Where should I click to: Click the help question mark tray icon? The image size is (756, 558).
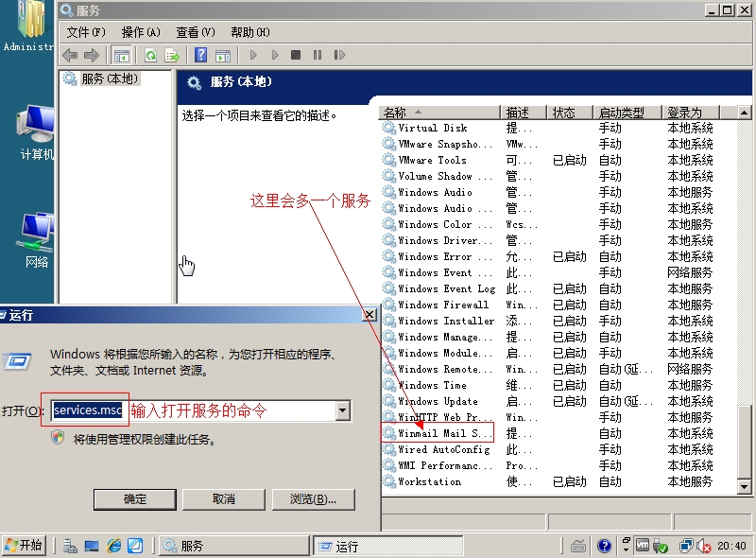(604, 547)
